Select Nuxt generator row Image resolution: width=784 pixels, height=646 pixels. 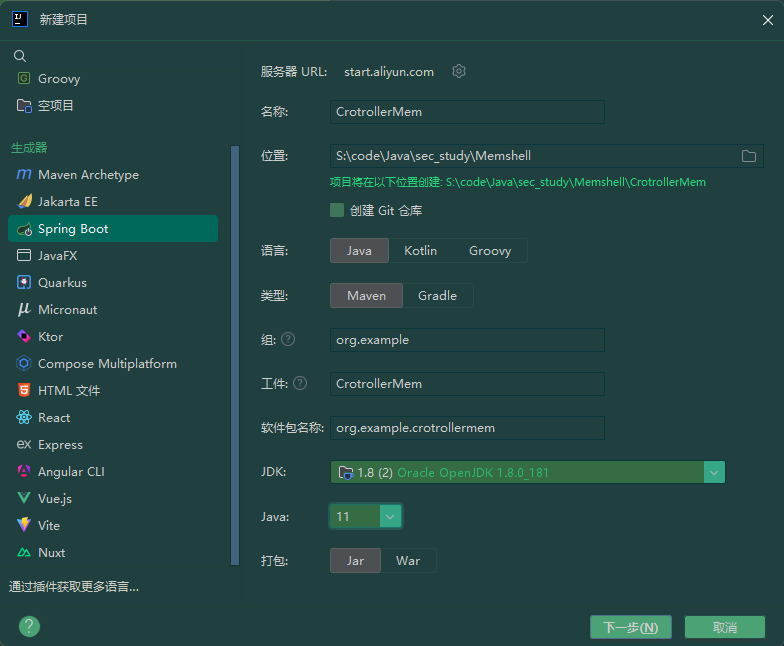point(113,552)
